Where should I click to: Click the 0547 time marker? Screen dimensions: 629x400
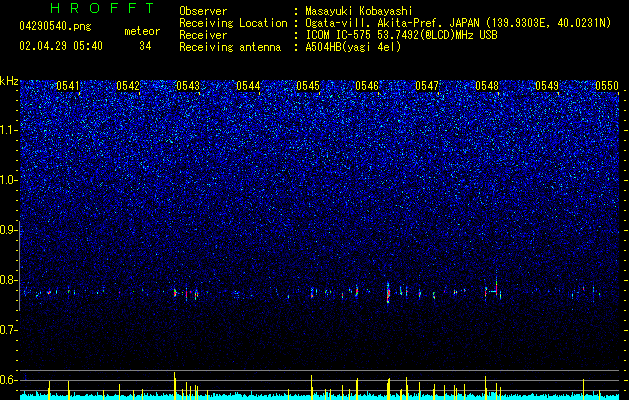point(427,86)
